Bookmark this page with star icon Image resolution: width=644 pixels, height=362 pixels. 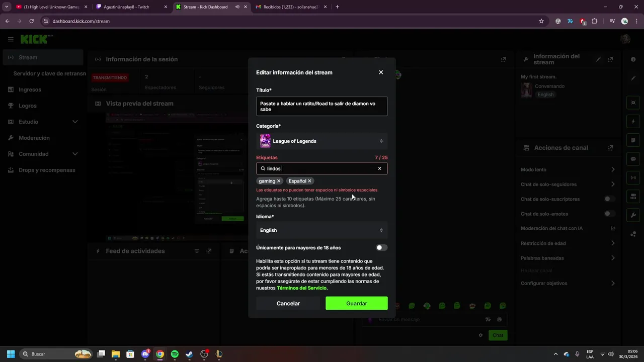click(x=541, y=21)
